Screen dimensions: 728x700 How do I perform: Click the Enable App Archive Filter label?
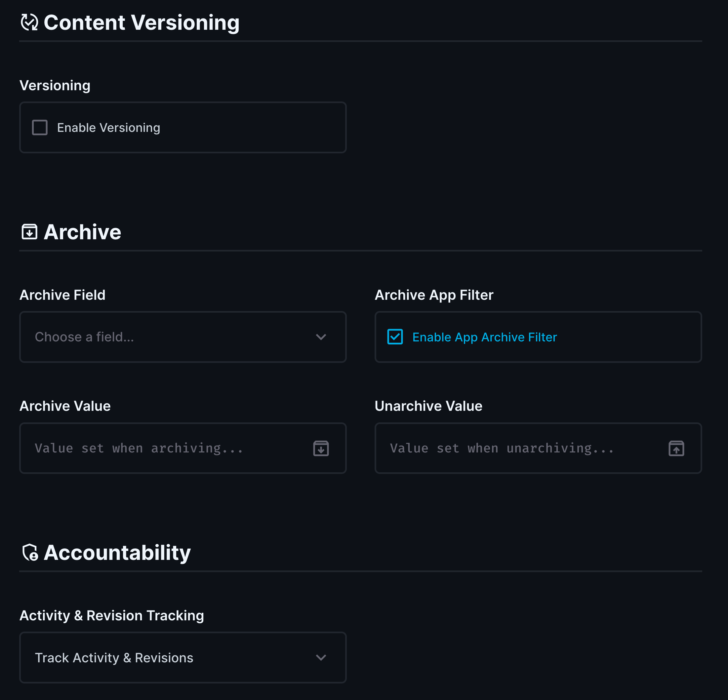tap(484, 337)
